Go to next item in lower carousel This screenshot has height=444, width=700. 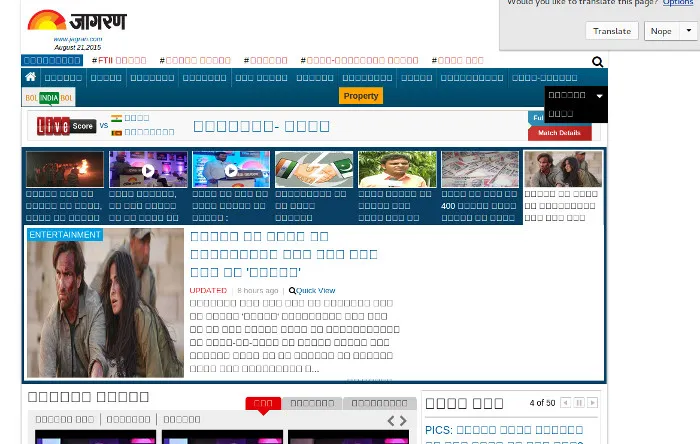(403, 420)
